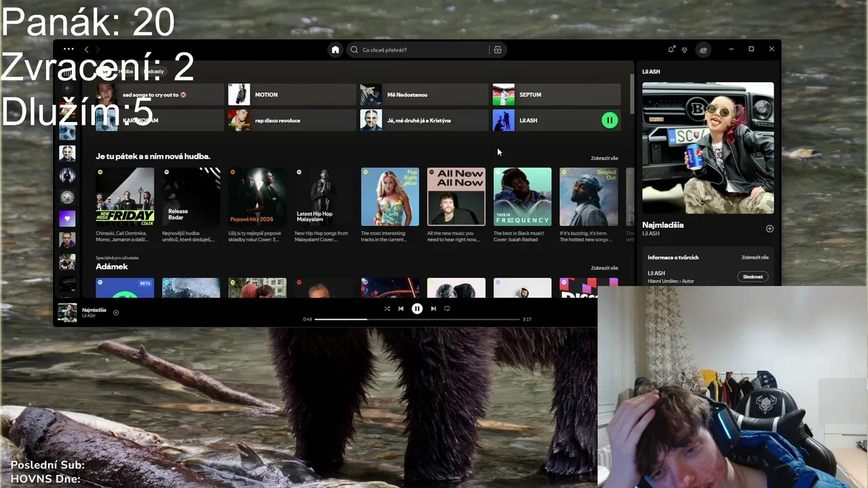Select the Podcasty filter chip

coord(153,71)
